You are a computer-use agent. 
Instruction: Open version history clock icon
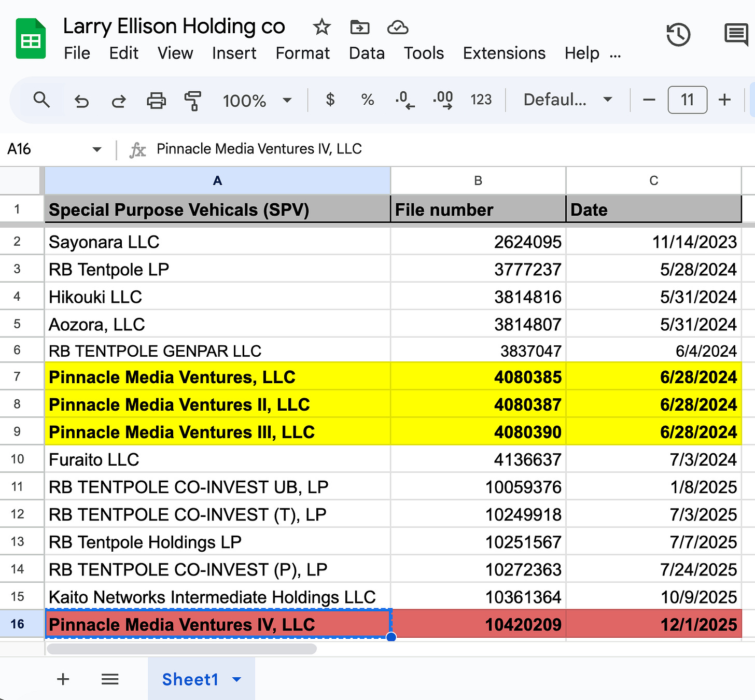(x=678, y=35)
